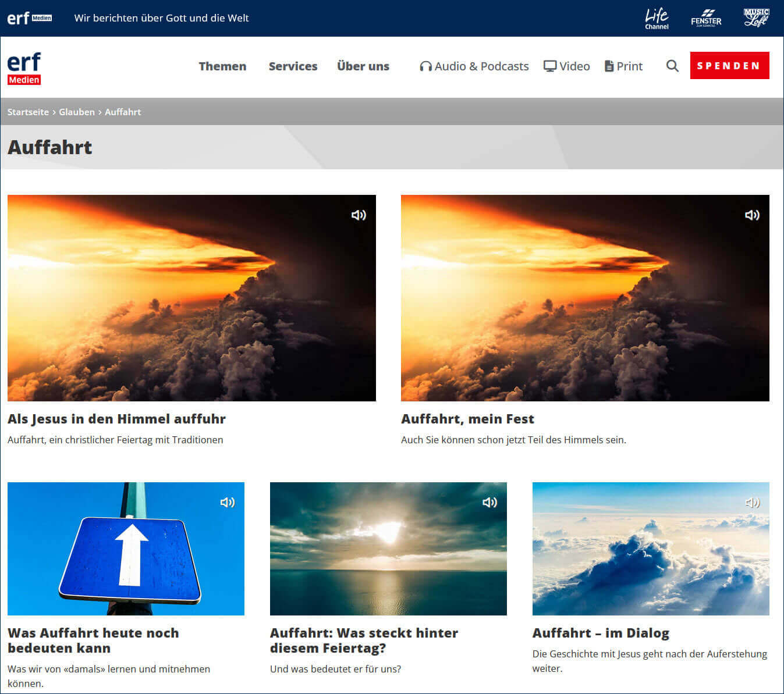Image resolution: width=784 pixels, height=694 pixels.
Task: Click the large erf Medien logo
Action: tap(24, 68)
